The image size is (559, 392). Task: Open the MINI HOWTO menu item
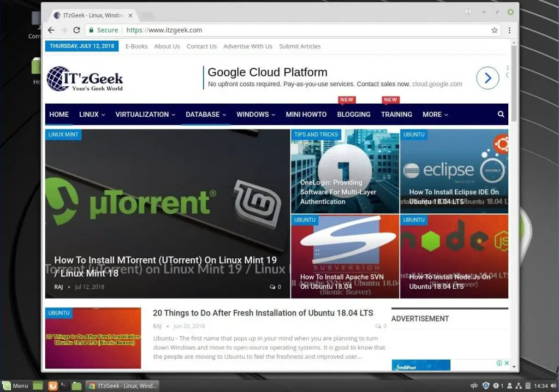[x=306, y=115]
